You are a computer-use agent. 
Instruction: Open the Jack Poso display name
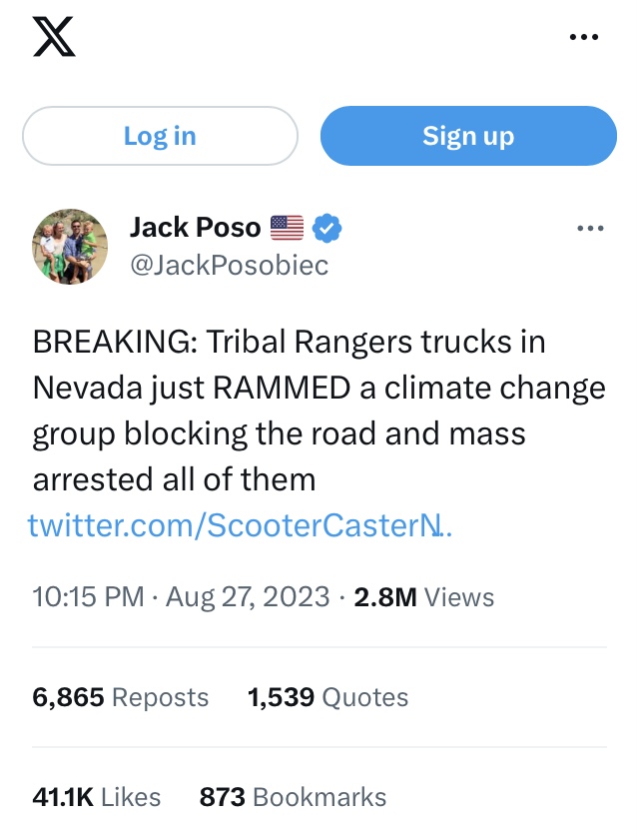[195, 228]
